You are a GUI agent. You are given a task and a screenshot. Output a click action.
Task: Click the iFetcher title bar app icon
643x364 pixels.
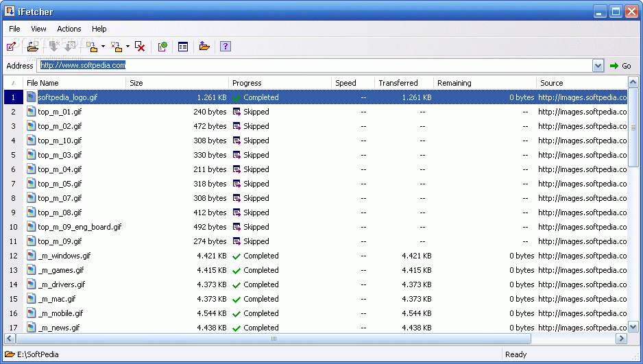[10, 11]
